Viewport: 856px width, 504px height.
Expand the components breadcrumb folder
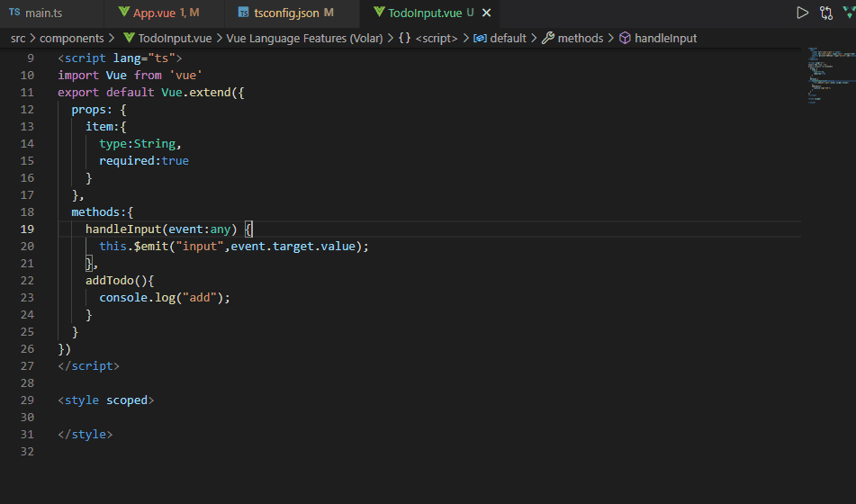[x=71, y=38]
